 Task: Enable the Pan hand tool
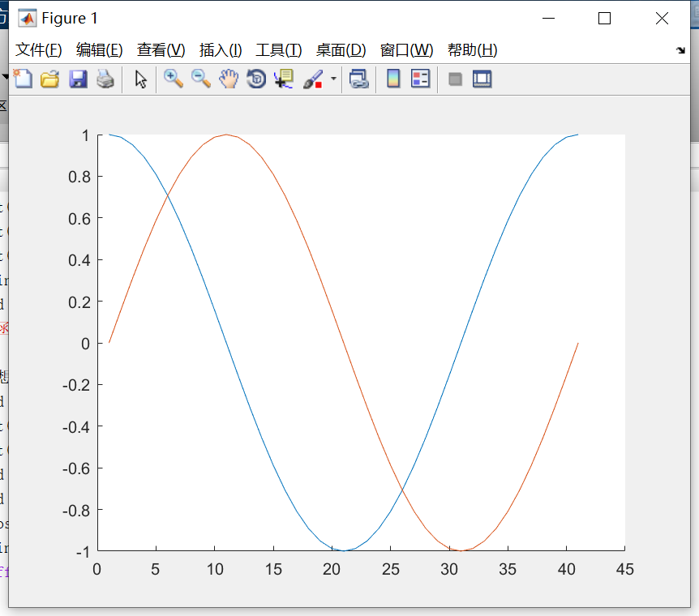pos(229,79)
